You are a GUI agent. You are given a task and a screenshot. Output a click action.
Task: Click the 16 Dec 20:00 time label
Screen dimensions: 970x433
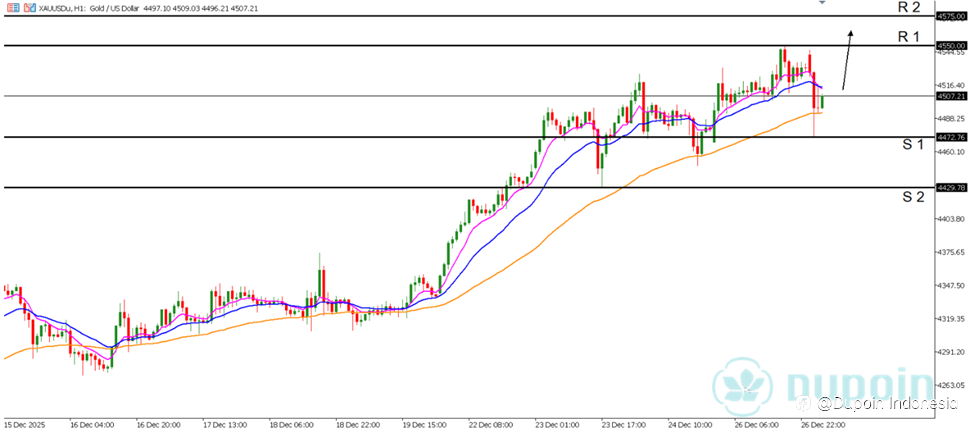click(158, 426)
